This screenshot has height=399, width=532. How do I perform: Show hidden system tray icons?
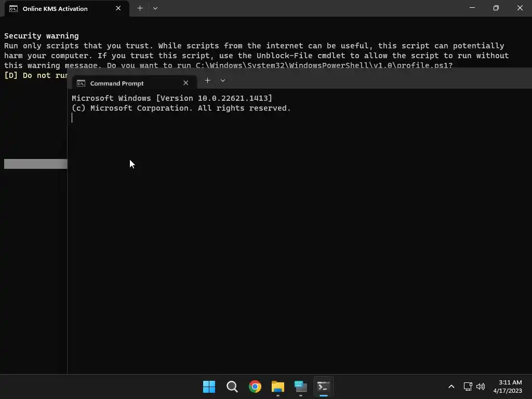(451, 387)
